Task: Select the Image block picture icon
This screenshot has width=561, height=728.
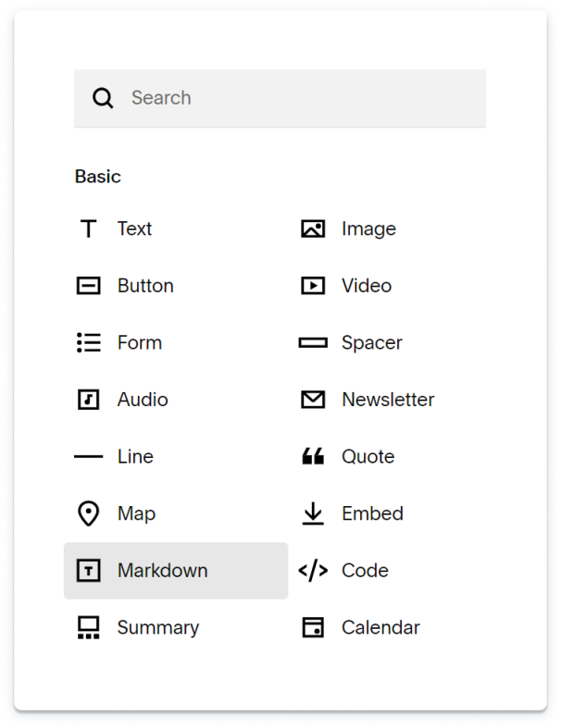Action: coord(313,228)
